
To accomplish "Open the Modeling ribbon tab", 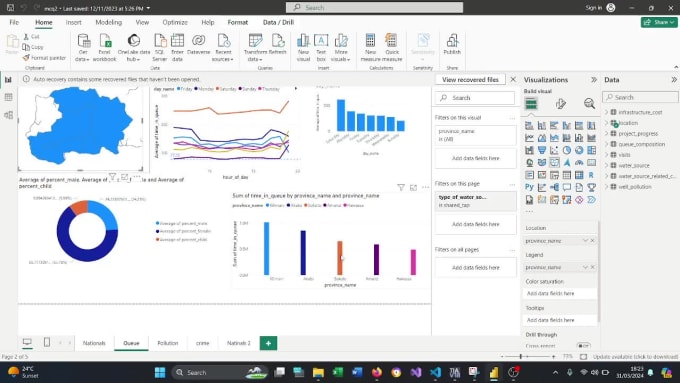I will [x=108, y=22].
